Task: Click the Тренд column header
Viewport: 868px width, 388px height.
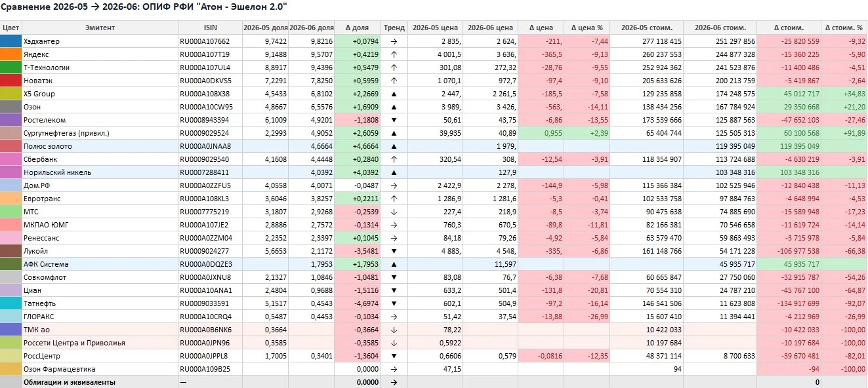Action: pyautogui.click(x=394, y=28)
